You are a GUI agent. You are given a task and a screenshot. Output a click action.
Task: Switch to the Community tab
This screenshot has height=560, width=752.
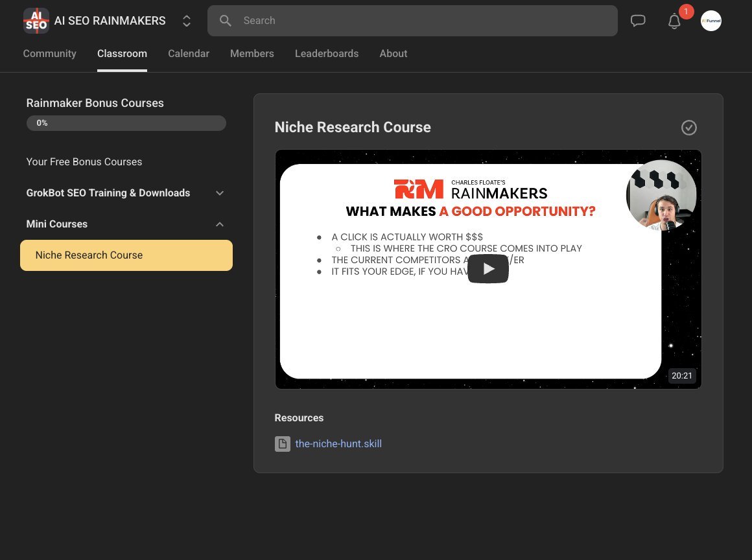coord(49,54)
